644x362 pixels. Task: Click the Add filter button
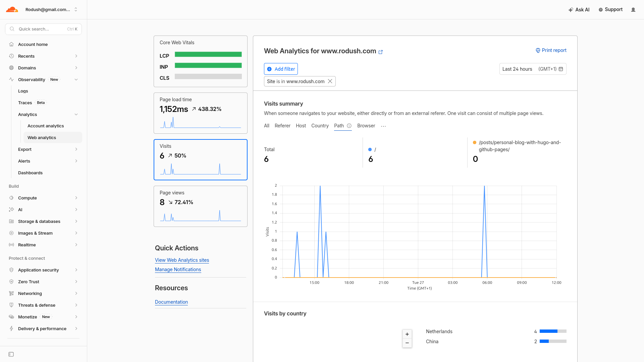281,69
